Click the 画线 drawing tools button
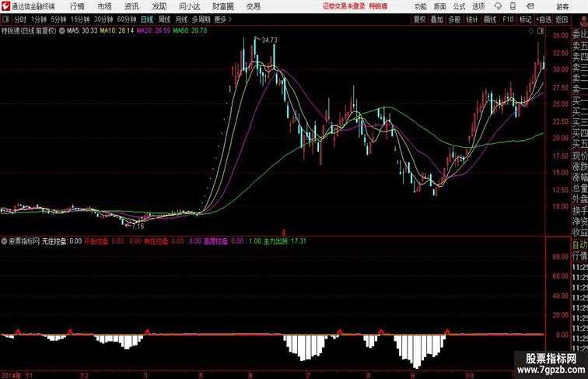This screenshot has height=379, width=588. [490, 19]
